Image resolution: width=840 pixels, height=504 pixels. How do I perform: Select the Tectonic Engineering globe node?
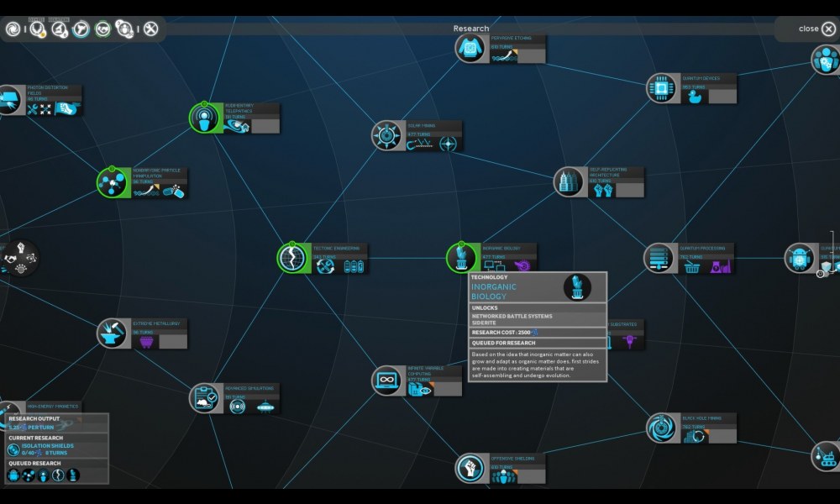coord(292,258)
